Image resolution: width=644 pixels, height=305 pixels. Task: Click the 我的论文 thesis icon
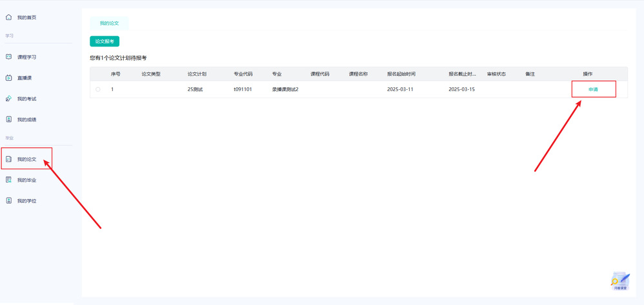[8, 159]
